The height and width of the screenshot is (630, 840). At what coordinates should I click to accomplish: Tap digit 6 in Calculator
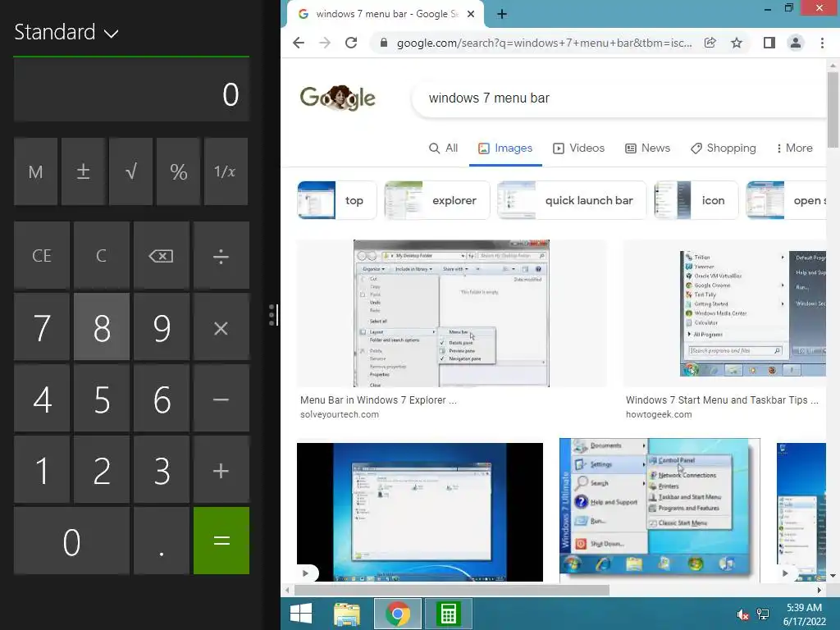coord(162,399)
